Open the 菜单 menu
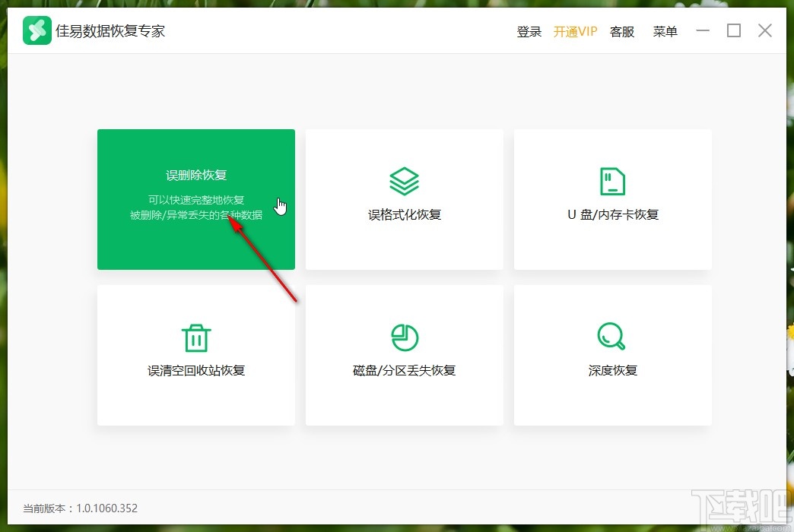This screenshot has height=532, width=794. (665, 31)
